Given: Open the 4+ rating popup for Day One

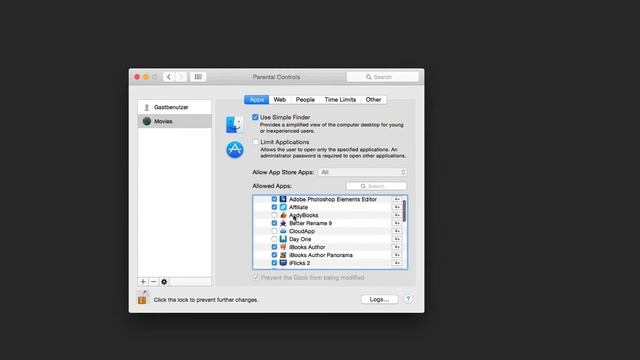Looking at the screenshot, I should (397, 239).
